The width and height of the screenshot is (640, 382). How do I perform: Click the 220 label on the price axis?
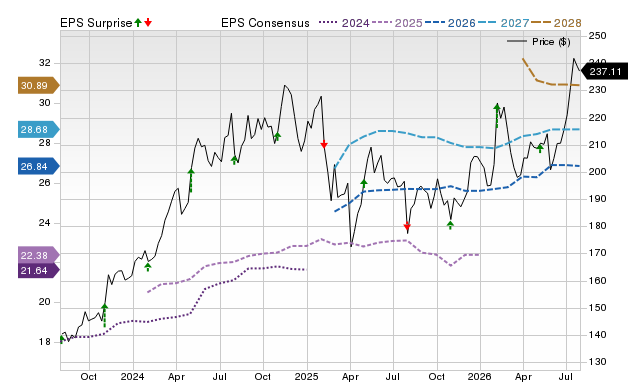(597, 118)
